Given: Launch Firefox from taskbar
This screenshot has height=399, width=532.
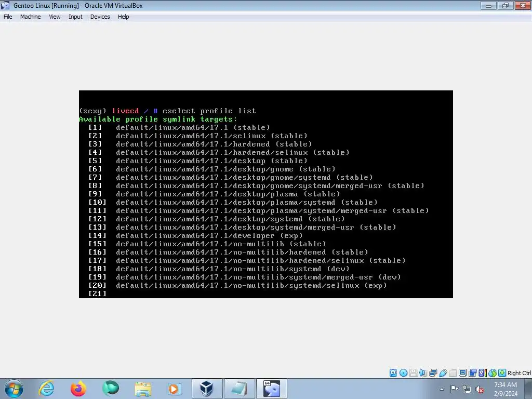Looking at the screenshot, I should (x=78, y=389).
